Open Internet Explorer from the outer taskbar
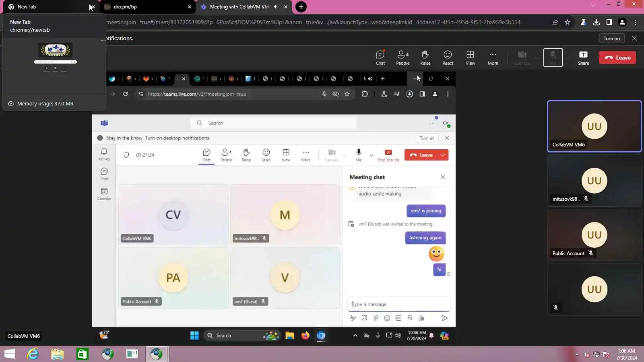Screen dimensions: 644x362 pos(33,354)
